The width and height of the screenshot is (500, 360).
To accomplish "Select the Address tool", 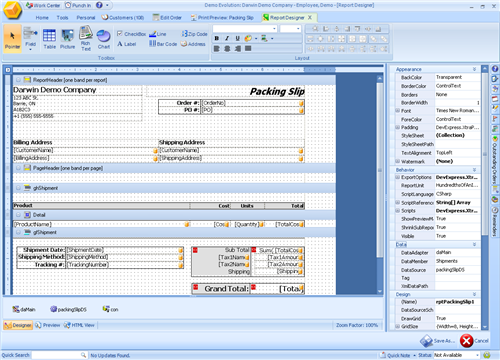I will pyautogui.click(x=193, y=44).
